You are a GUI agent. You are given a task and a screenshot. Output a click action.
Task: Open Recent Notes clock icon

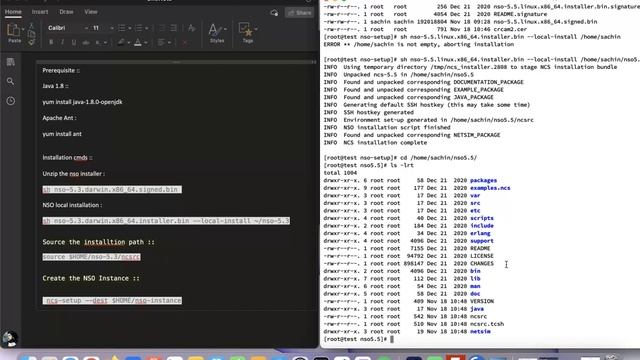pos(11,101)
